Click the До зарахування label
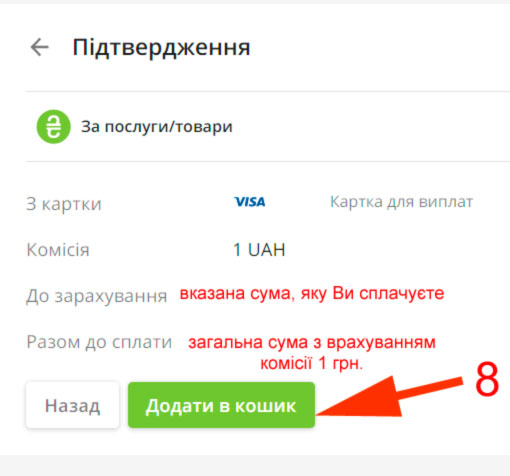This screenshot has width=510, height=476. coord(97,296)
